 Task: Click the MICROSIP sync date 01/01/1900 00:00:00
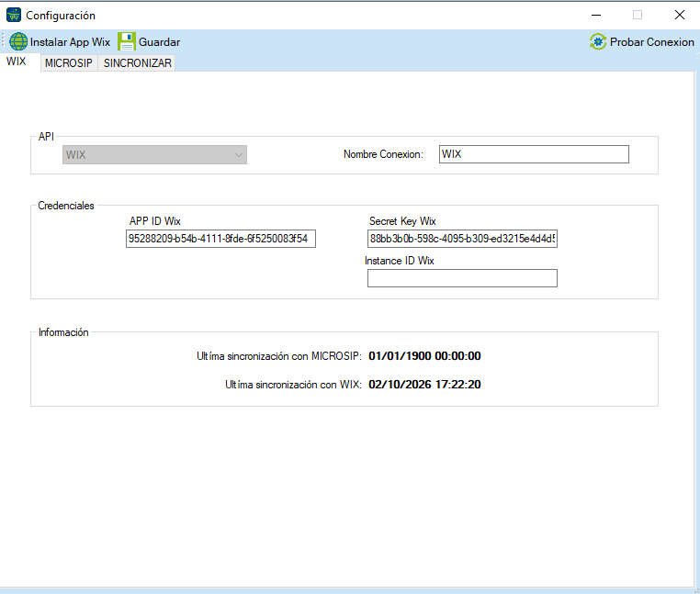[424, 355]
